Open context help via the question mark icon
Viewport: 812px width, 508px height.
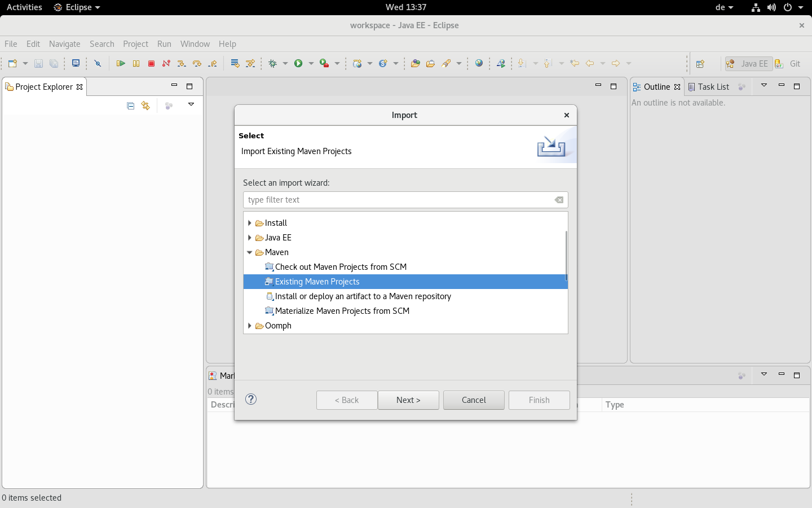(250, 399)
